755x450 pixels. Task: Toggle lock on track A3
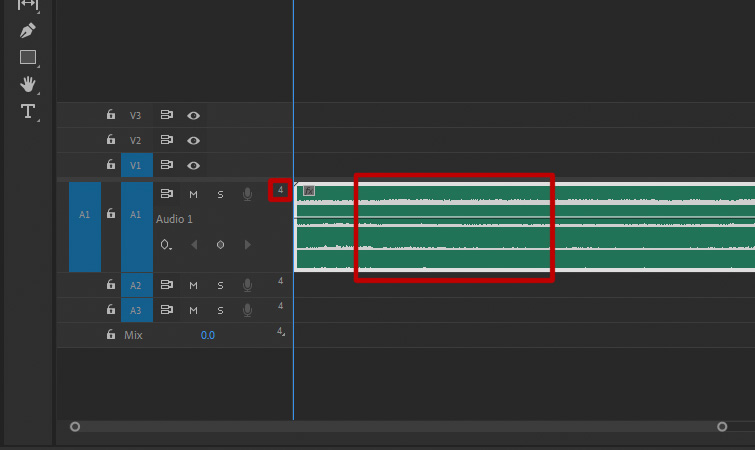coord(111,309)
